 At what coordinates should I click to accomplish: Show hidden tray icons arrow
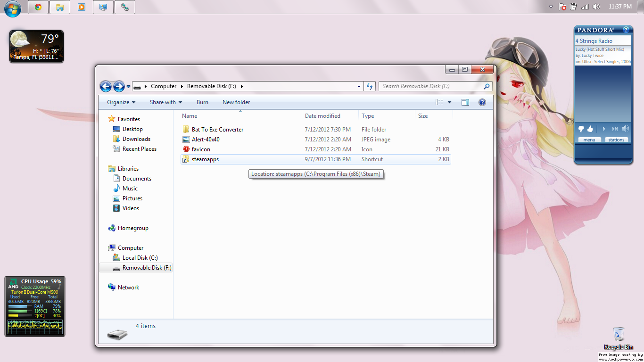pos(551,7)
